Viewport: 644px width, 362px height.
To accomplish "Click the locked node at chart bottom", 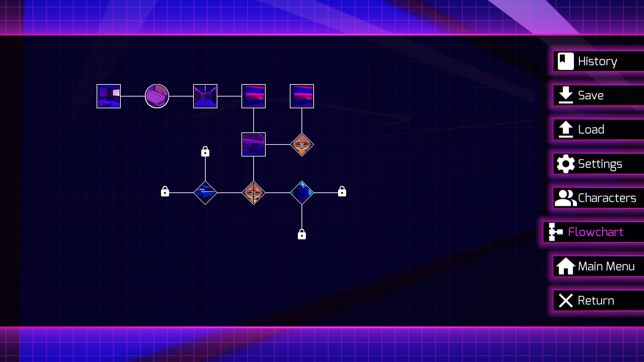I will tap(302, 234).
